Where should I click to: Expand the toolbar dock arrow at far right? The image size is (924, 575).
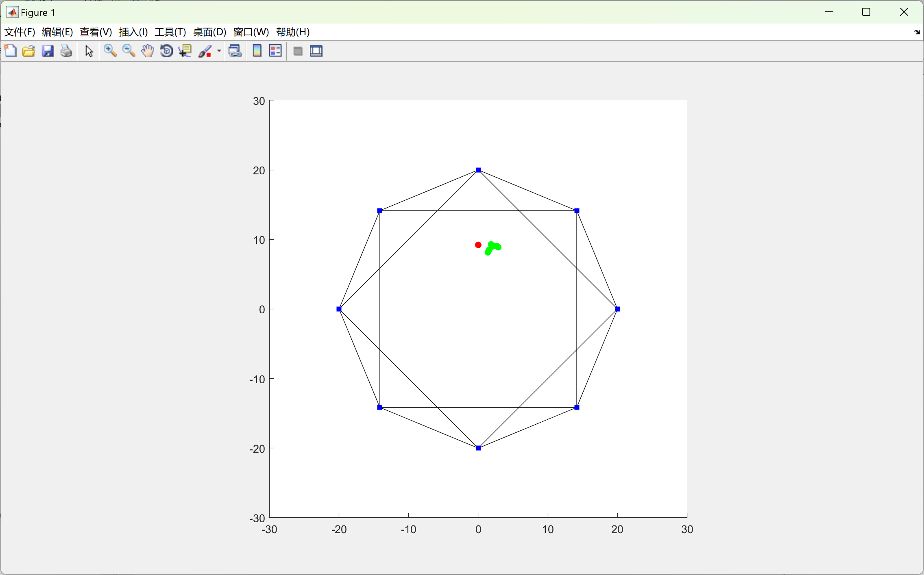pos(917,32)
